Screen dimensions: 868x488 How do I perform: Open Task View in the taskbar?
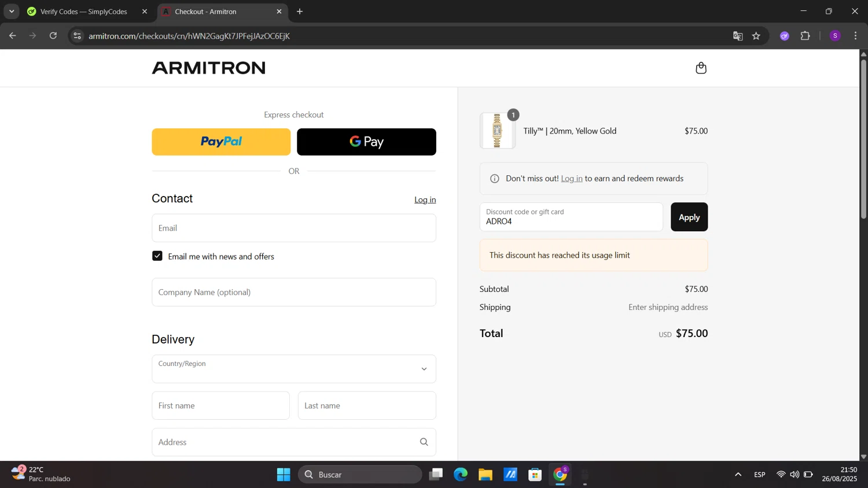click(x=436, y=475)
